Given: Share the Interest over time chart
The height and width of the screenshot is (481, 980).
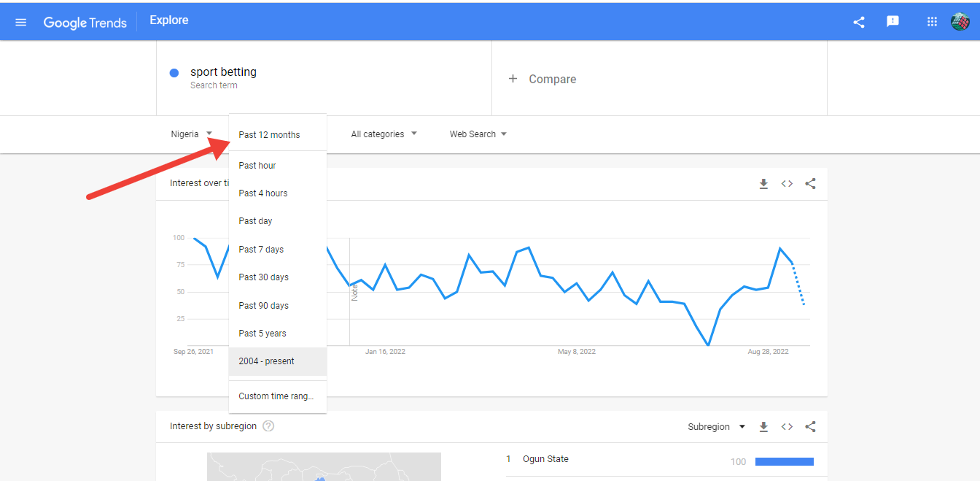Looking at the screenshot, I should click(x=810, y=184).
